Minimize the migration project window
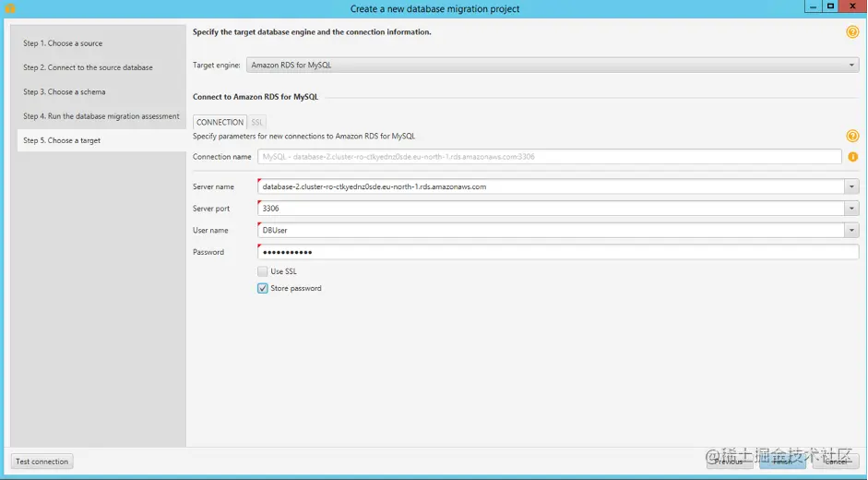 click(813, 6)
